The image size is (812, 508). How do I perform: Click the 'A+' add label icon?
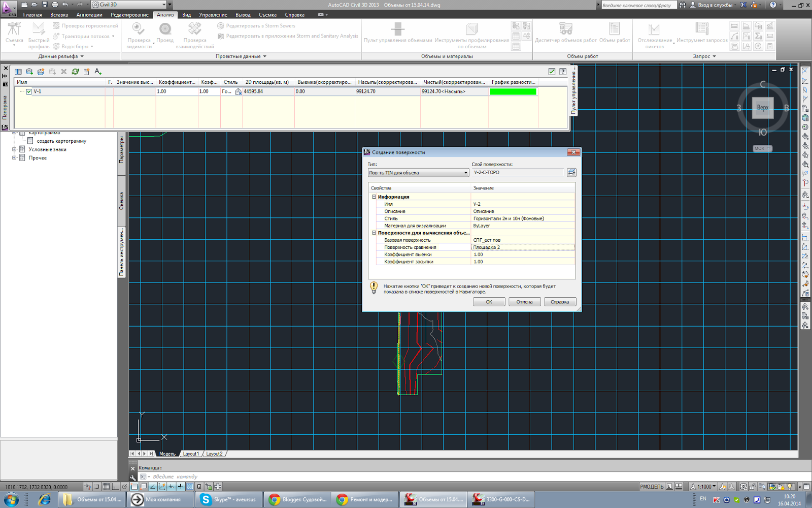[x=98, y=72]
